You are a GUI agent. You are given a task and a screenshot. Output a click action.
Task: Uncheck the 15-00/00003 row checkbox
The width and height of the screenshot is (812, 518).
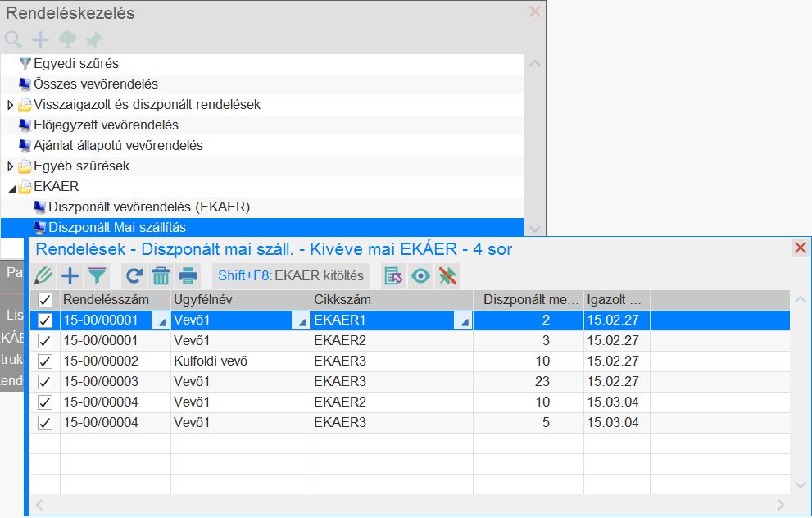coord(45,382)
